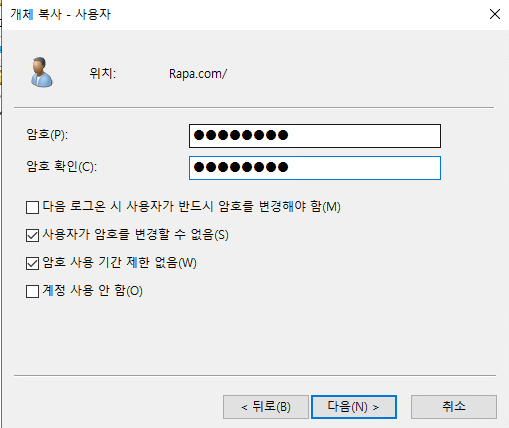Proceed with the 다음(N) button

pos(354,407)
